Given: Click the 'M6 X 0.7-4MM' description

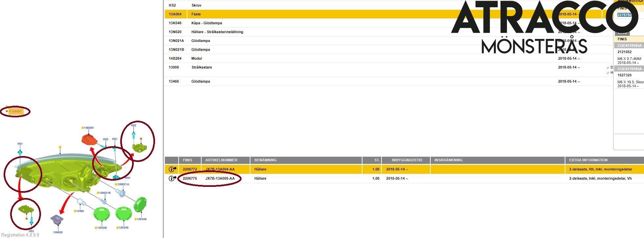Looking at the screenshot, I should 629,59.
